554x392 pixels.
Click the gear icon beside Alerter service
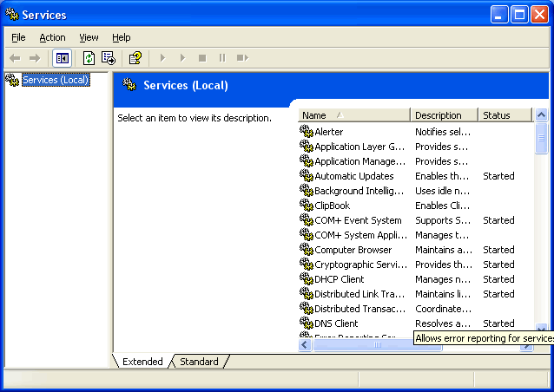pos(306,132)
